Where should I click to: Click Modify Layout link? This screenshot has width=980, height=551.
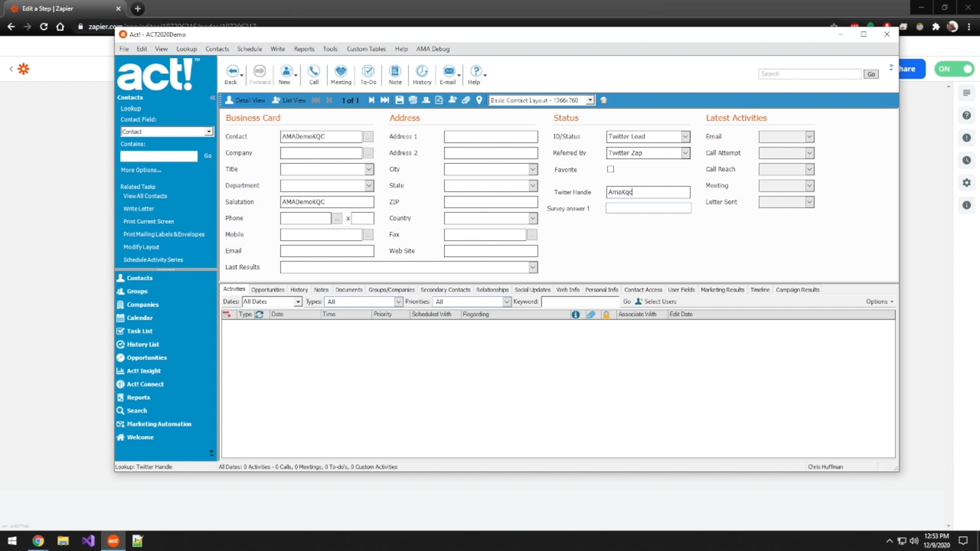coord(141,247)
